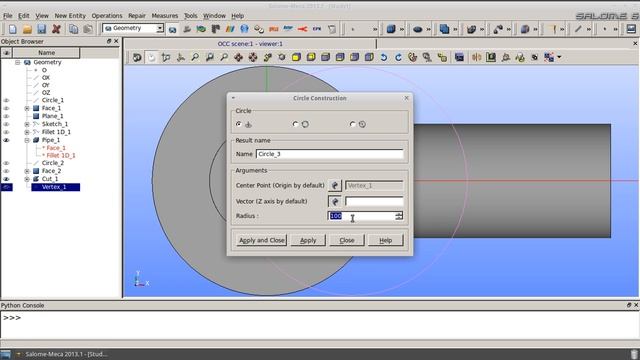
Task: Click the Open file folder icon
Action: (x=27, y=29)
